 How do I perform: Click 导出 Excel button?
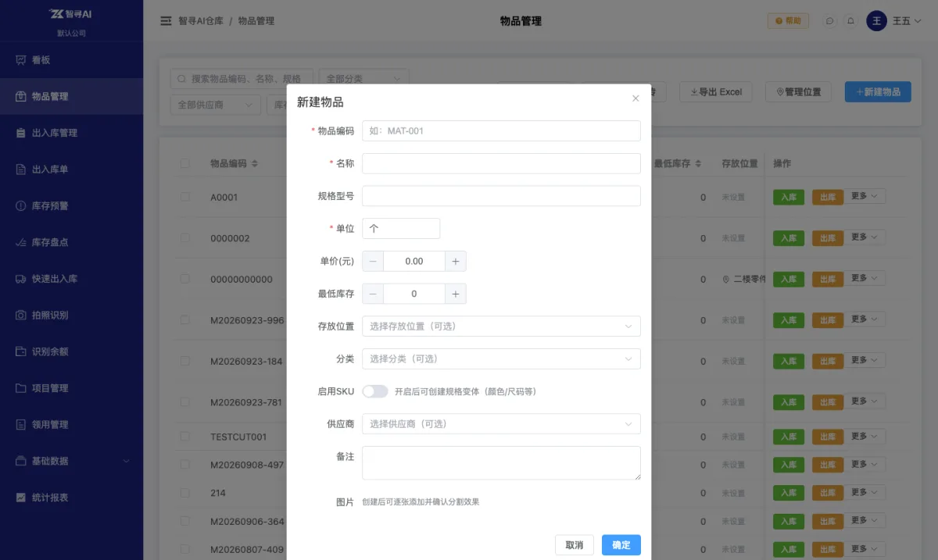click(x=716, y=92)
